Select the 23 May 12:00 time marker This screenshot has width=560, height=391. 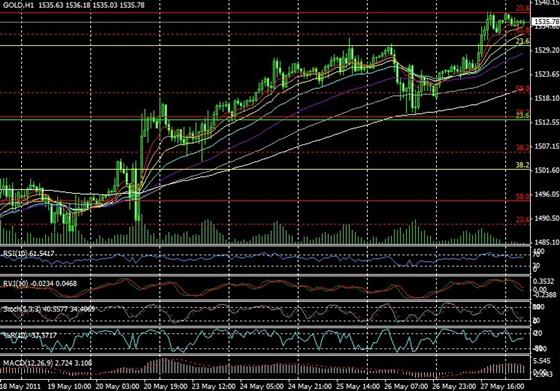[x=214, y=387]
